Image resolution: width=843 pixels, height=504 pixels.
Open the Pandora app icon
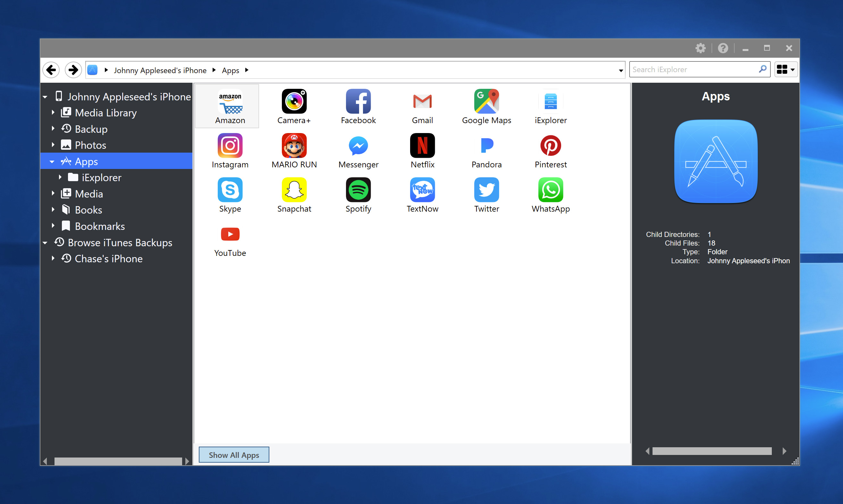tap(487, 146)
